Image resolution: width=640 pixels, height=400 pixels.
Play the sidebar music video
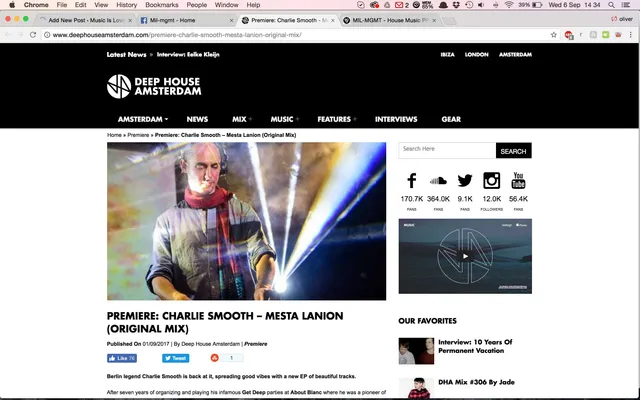click(465, 256)
